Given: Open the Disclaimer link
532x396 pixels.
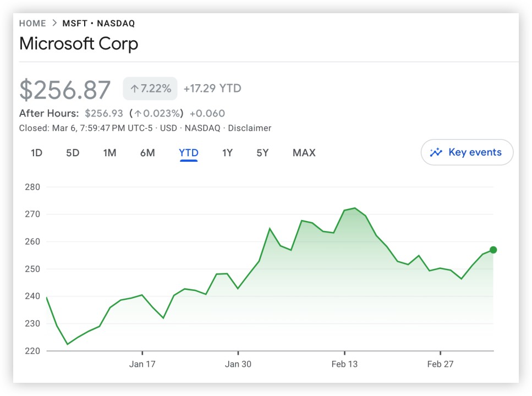Looking at the screenshot, I should tap(250, 128).
